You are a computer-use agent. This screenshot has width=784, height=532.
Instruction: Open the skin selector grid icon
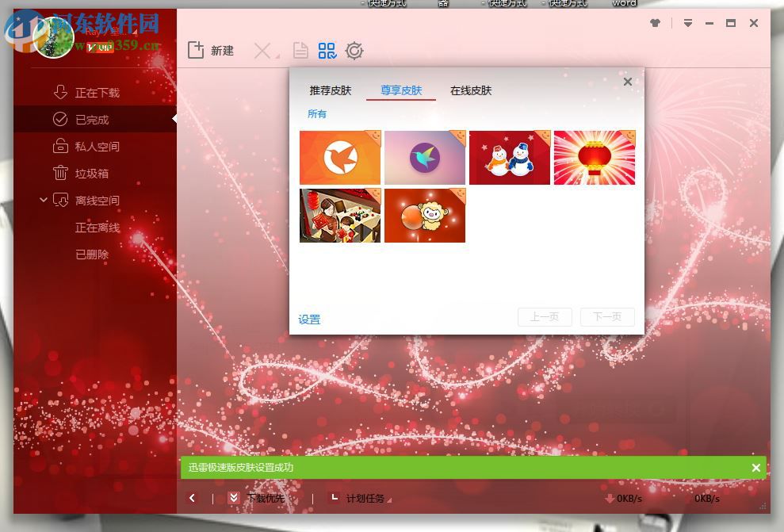tap(327, 50)
